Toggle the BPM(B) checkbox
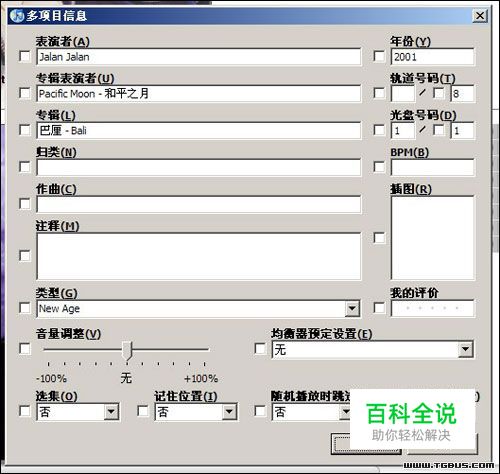 (379, 167)
